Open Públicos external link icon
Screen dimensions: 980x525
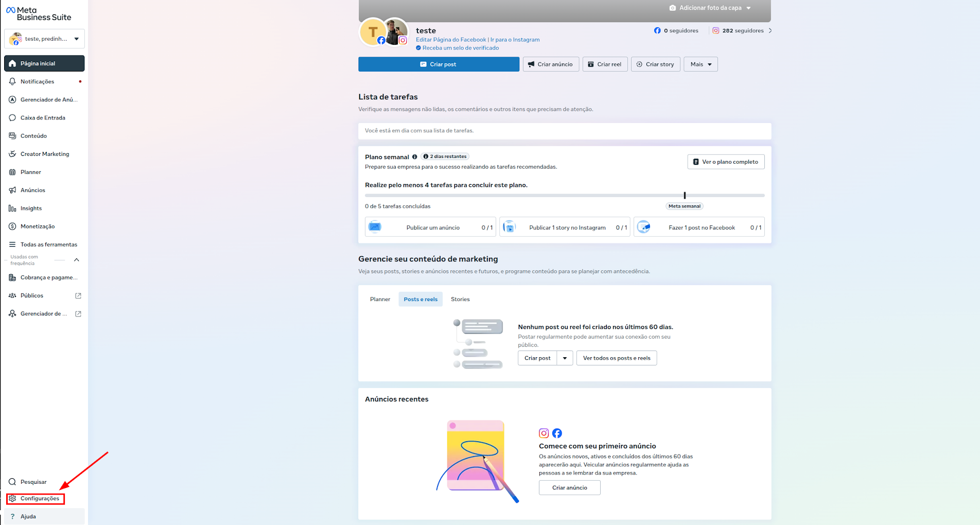(x=78, y=295)
